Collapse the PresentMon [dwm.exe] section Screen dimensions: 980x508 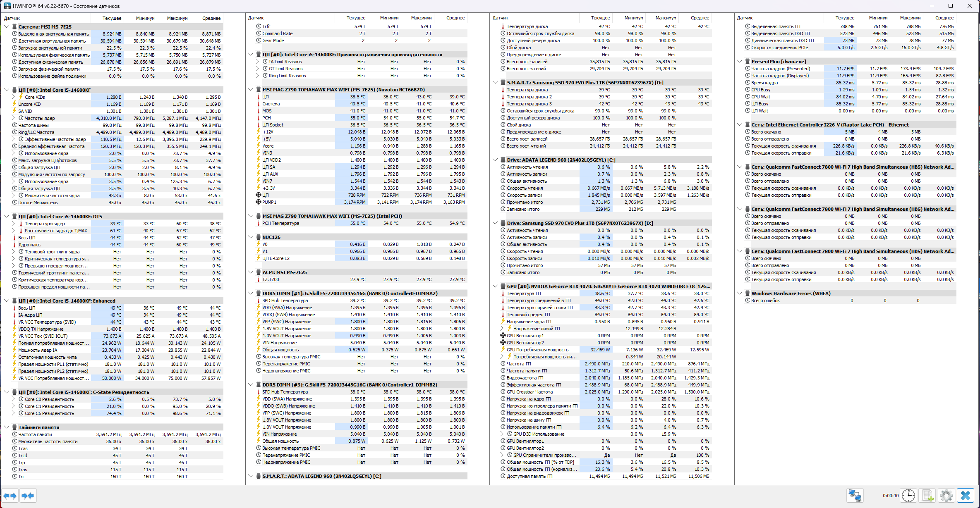740,62
